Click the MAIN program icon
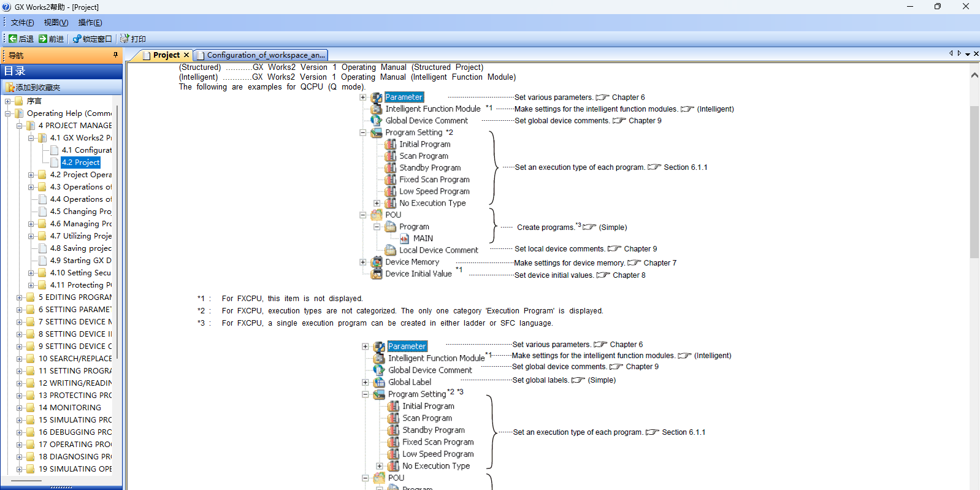 click(405, 239)
